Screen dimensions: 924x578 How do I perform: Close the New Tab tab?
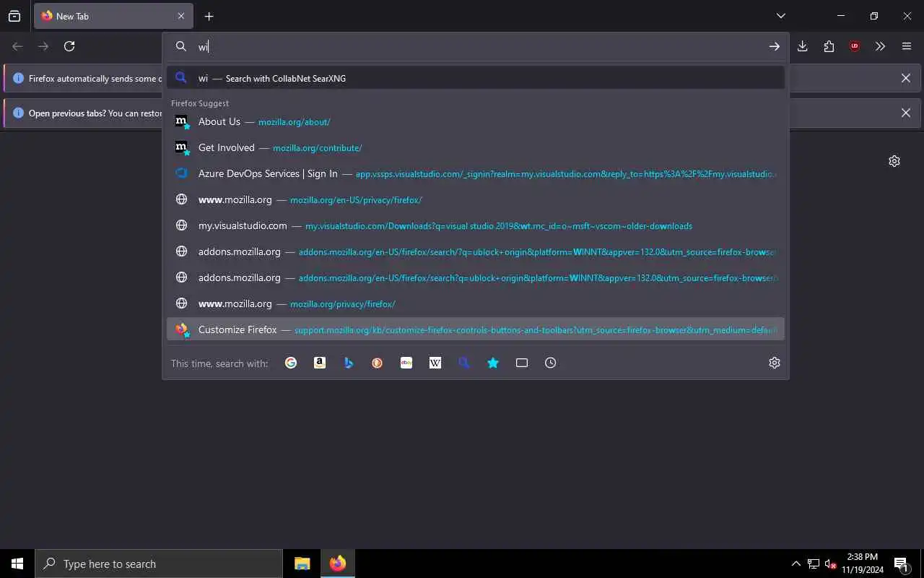click(180, 16)
